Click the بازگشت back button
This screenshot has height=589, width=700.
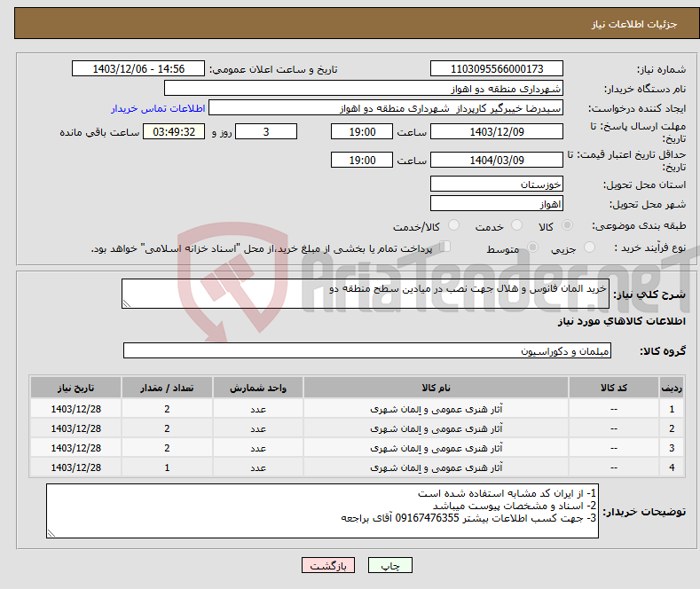coord(328,565)
